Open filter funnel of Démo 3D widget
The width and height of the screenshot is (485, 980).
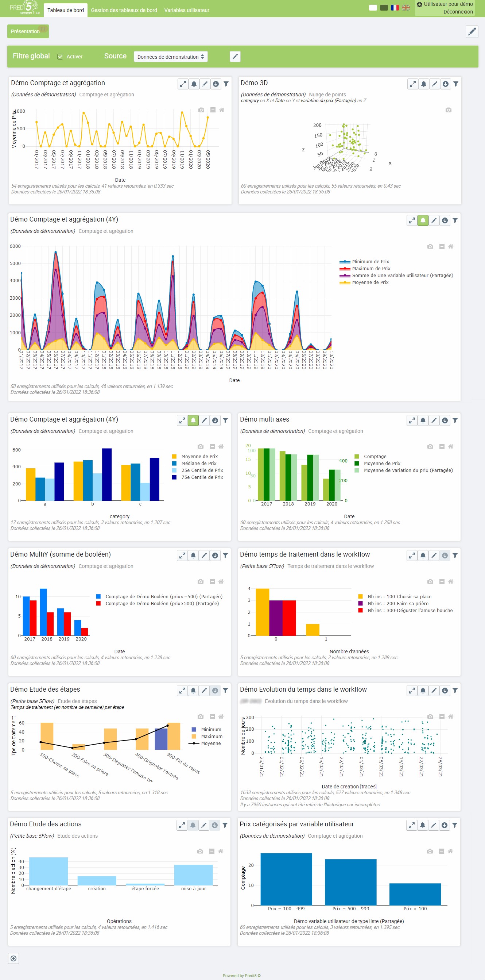(x=456, y=84)
